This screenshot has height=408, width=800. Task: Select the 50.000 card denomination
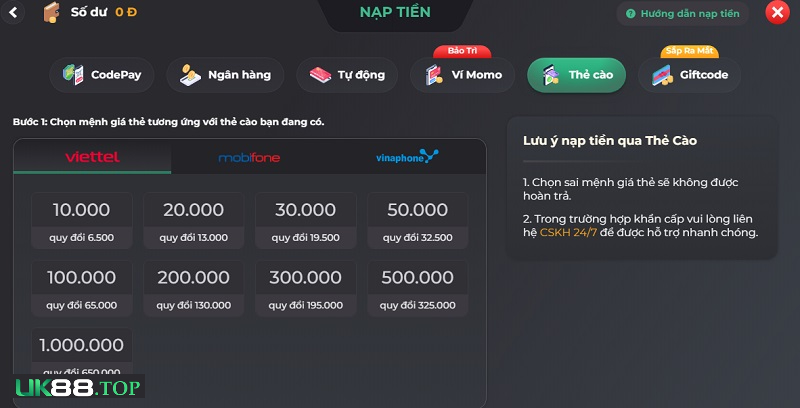tap(418, 220)
